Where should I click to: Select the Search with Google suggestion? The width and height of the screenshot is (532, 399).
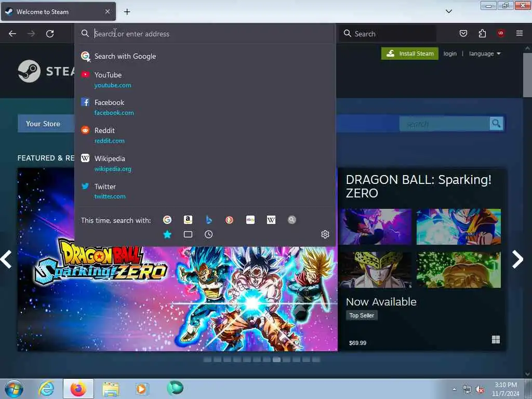pos(205,56)
